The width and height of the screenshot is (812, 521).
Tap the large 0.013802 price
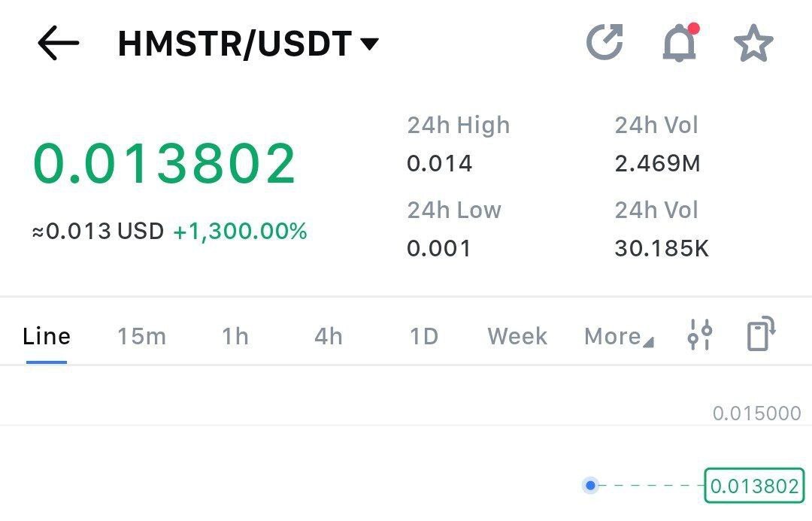click(165, 163)
